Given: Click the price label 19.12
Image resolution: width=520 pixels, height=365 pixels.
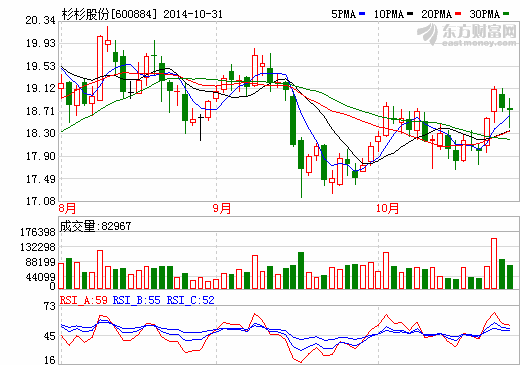Looking at the screenshot, I should pos(41,88).
